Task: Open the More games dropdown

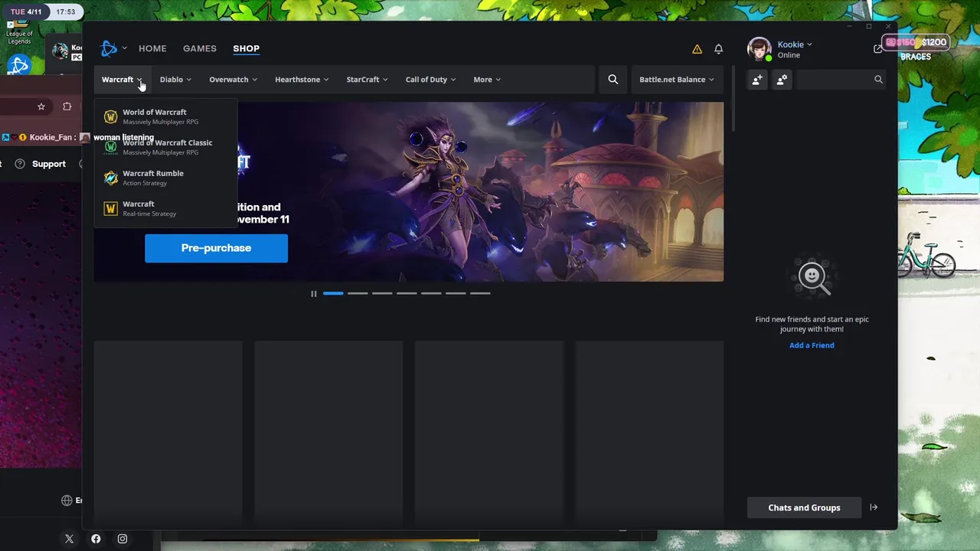Action: coord(487,80)
